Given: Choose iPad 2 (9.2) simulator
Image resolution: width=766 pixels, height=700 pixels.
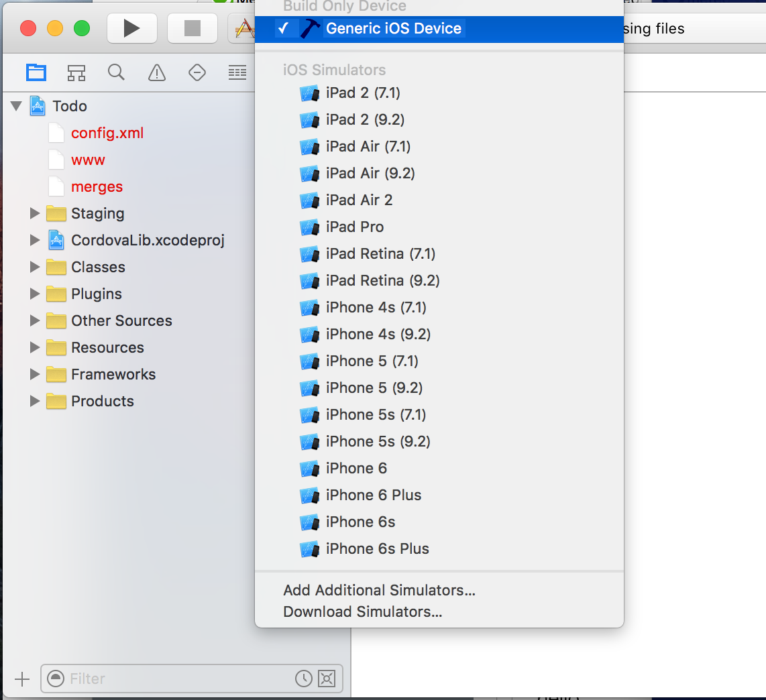Looking at the screenshot, I should (439, 119).
